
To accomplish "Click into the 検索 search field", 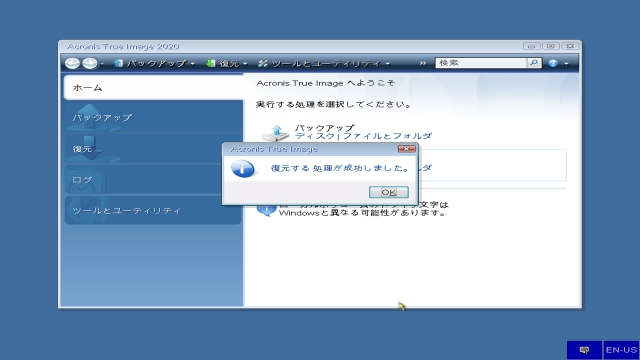I will (x=481, y=63).
